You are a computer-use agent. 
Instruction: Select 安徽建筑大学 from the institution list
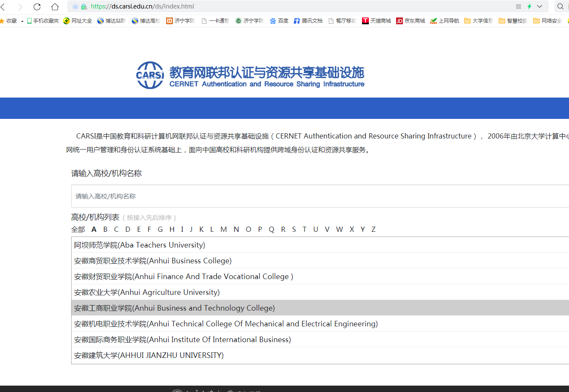click(x=149, y=355)
